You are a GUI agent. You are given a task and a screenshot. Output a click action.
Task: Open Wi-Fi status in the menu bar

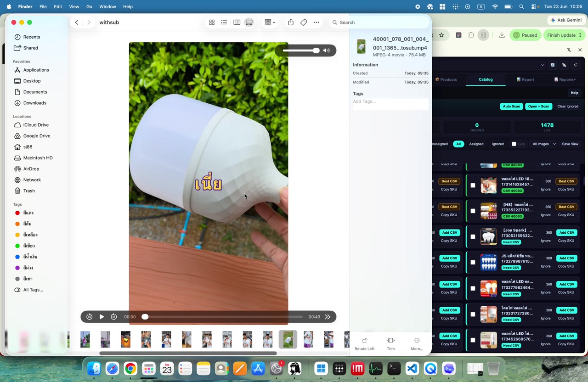pyautogui.click(x=495, y=6)
